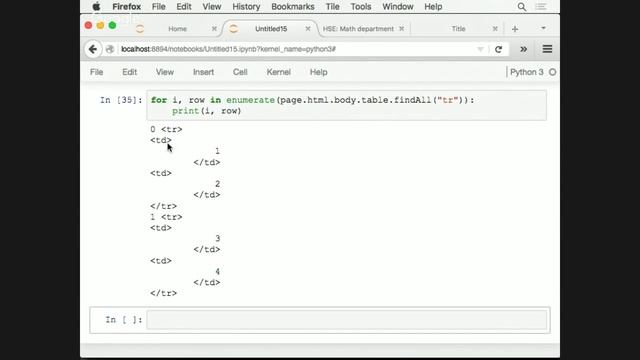This screenshot has width=640, height=360.
Task: Click the output value 4
Action: [x=218, y=271]
